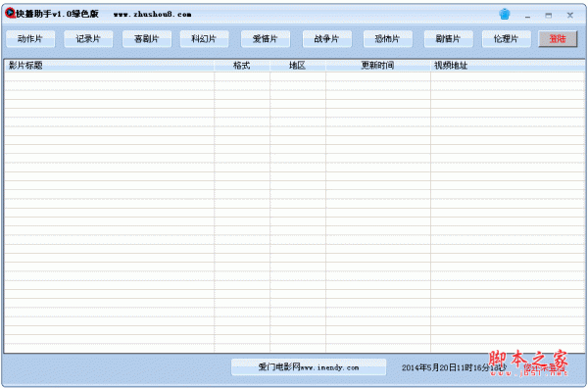Click the app logo icon in title bar
This screenshot has height=388, width=588.
(x=10, y=14)
